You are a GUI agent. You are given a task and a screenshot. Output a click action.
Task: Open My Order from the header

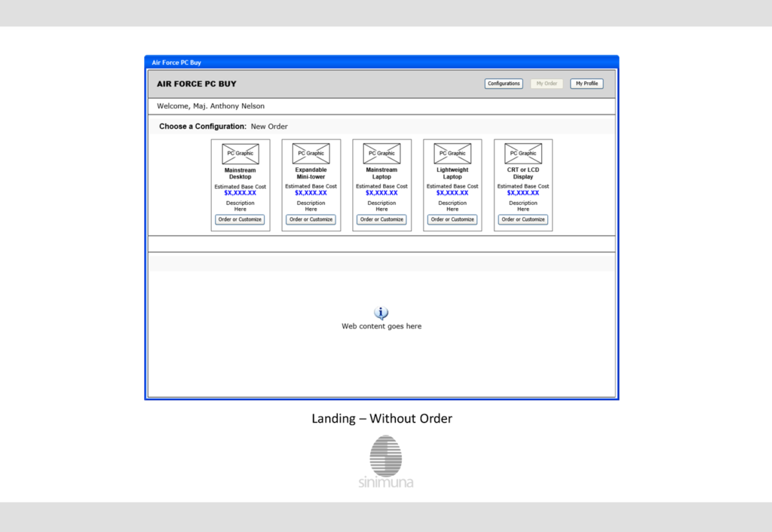click(x=547, y=84)
